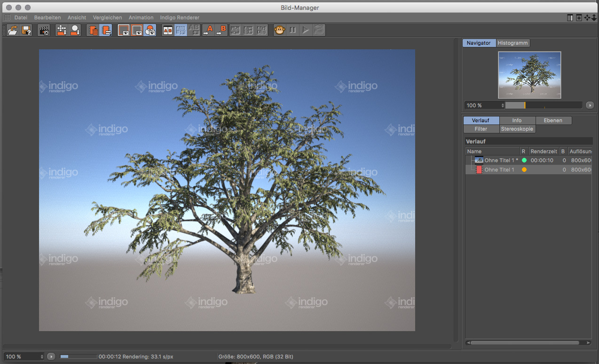Click the green render status dot
This screenshot has width=599, height=364.
[524, 160]
